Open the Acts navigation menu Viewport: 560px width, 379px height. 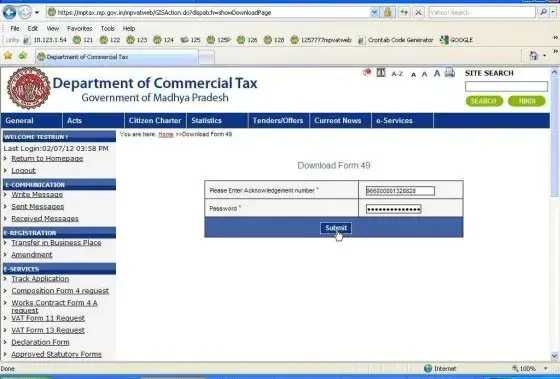94,121
